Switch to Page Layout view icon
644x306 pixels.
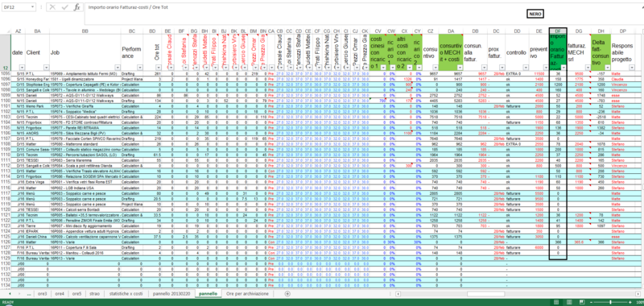pyautogui.click(x=569, y=302)
